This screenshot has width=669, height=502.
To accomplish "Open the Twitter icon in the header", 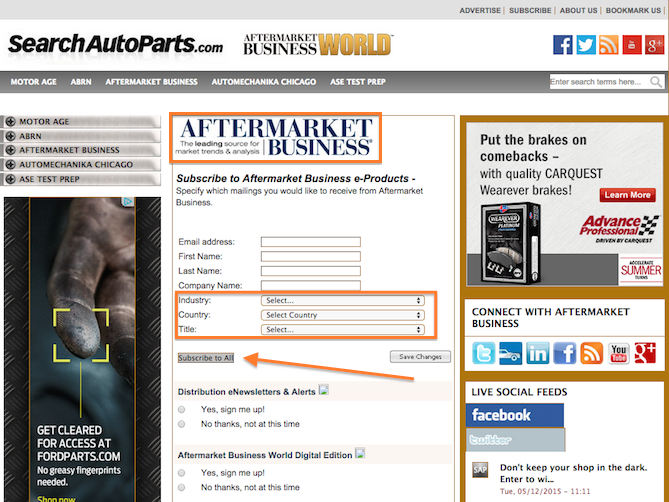I will [586, 45].
